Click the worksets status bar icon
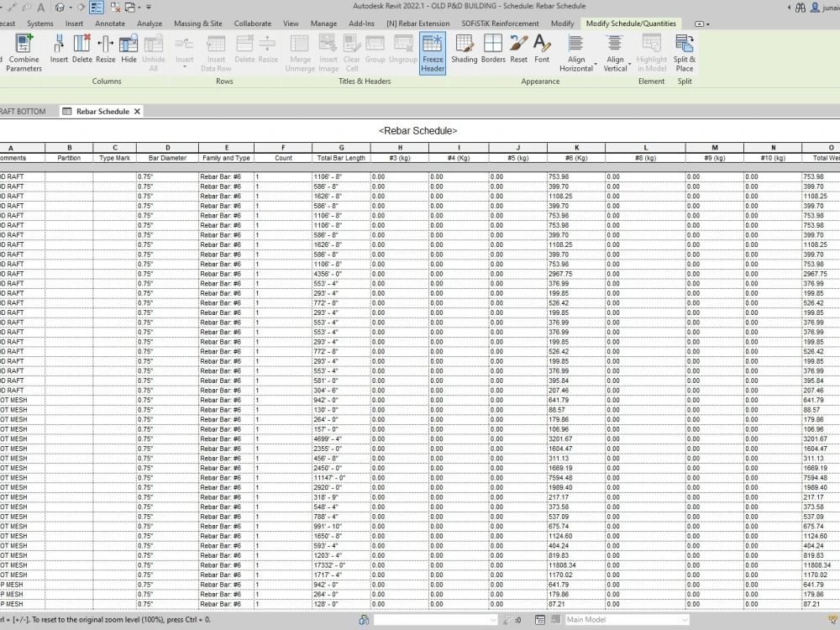 click(364, 620)
